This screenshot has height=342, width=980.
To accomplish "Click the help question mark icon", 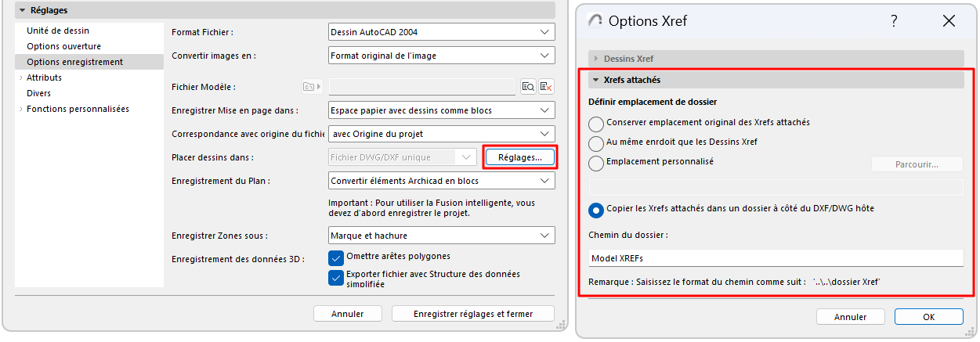I will (894, 21).
